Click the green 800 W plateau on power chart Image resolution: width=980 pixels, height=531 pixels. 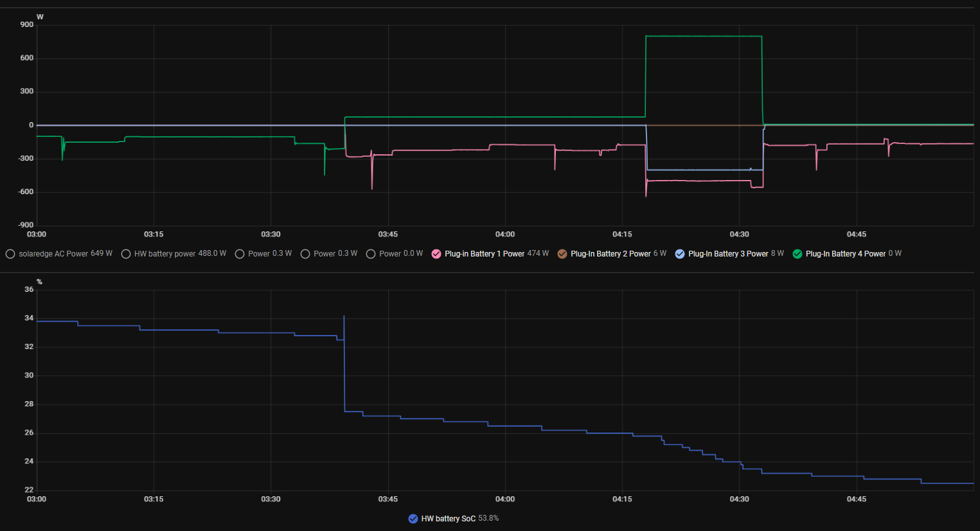tap(704, 36)
